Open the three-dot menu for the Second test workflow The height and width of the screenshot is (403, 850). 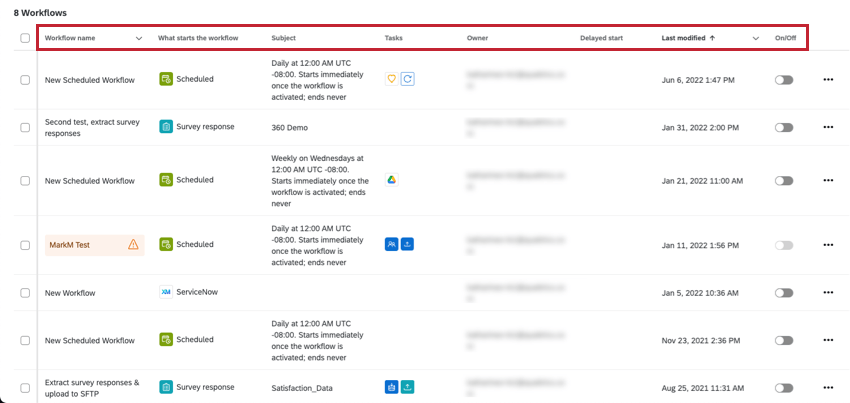point(828,127)
